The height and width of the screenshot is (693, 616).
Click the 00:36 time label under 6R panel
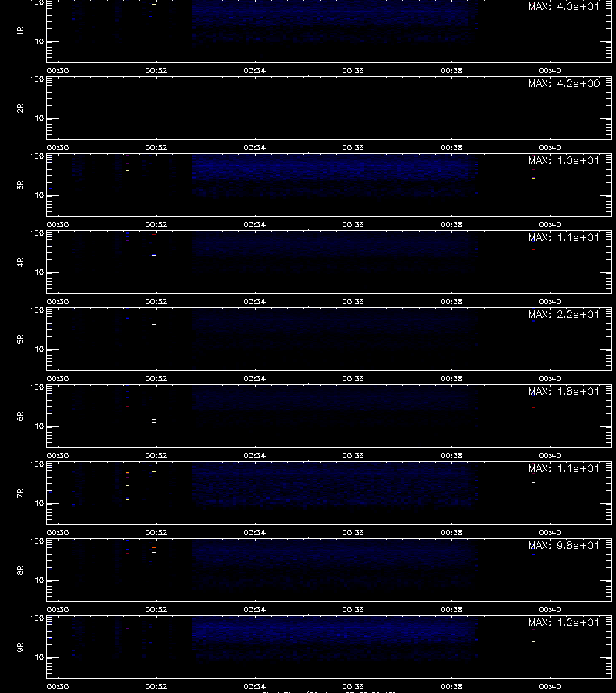[353, 455]
